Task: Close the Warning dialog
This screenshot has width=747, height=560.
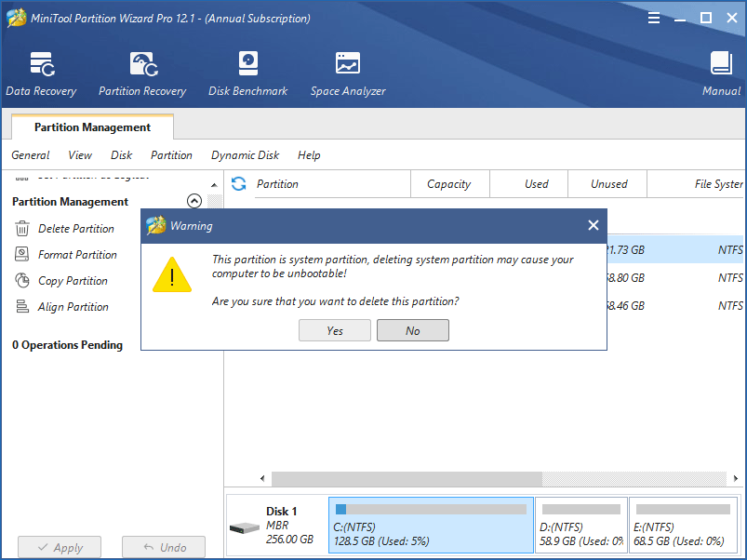Action: point(594,225)
